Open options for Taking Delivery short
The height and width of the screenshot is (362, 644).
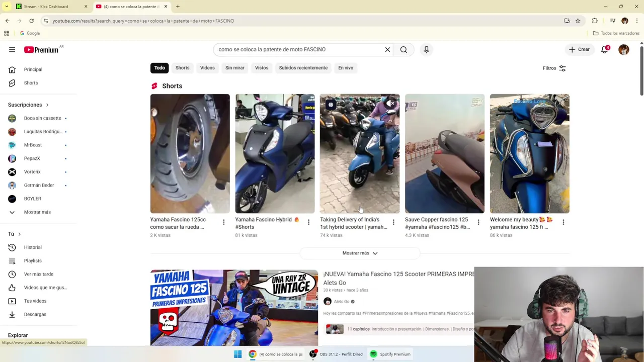[x=393, y=222]
